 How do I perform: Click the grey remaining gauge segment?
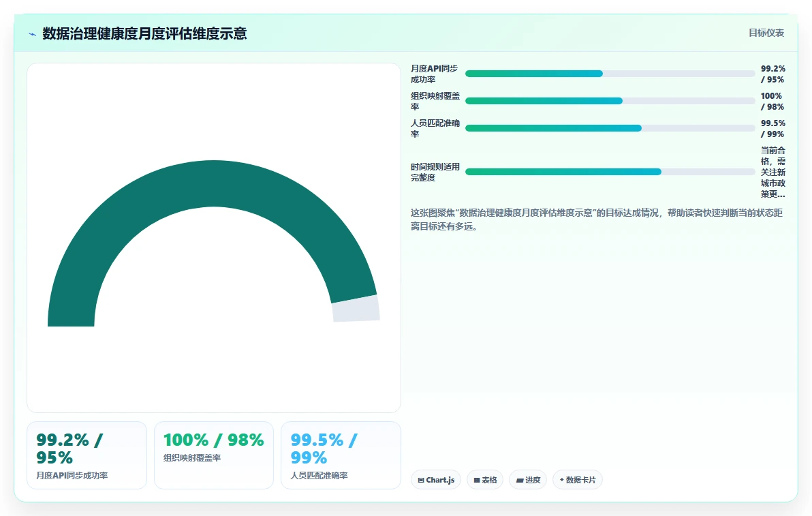point(356,309)
